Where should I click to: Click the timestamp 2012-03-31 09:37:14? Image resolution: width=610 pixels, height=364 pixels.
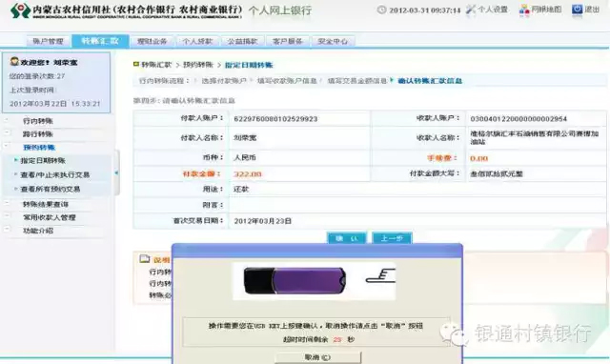coord(425,10)
